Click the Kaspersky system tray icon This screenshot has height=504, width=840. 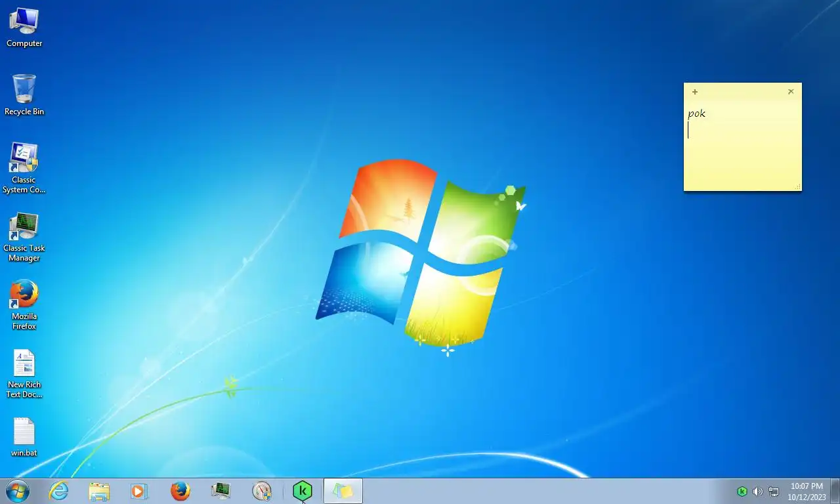[x=742, y=492]
